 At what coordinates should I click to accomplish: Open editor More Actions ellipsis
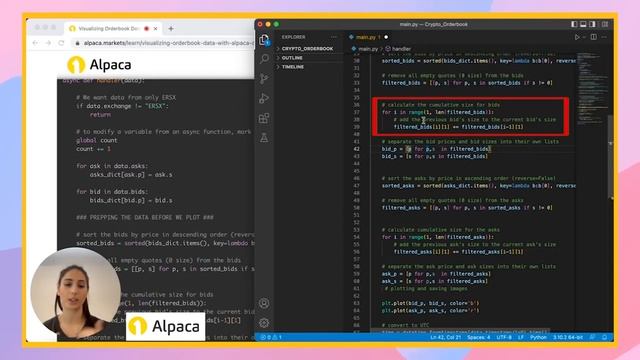pyautogui.click(x=604, y=37)
